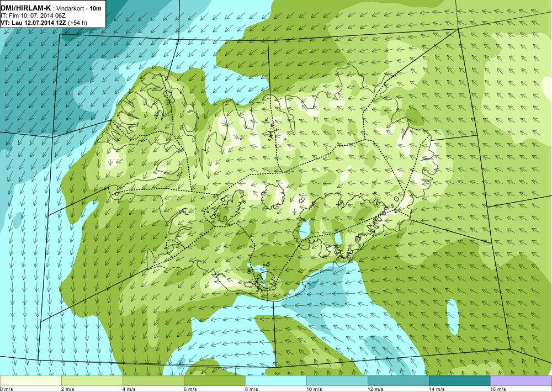This screenshot has width=552, height=392.
Task: Click the '8 m/s' legend label
Action: click(x=252, y=389)
